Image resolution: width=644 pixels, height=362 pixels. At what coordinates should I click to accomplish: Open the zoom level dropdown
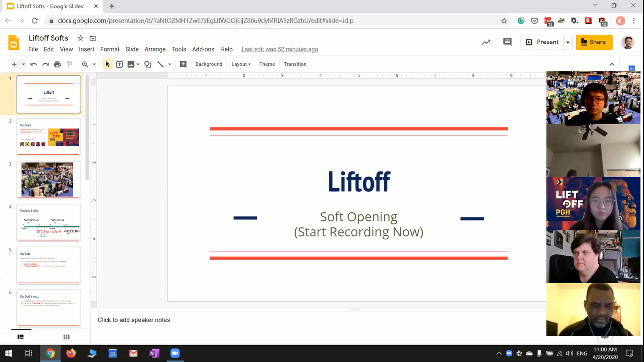coord(94,64)
